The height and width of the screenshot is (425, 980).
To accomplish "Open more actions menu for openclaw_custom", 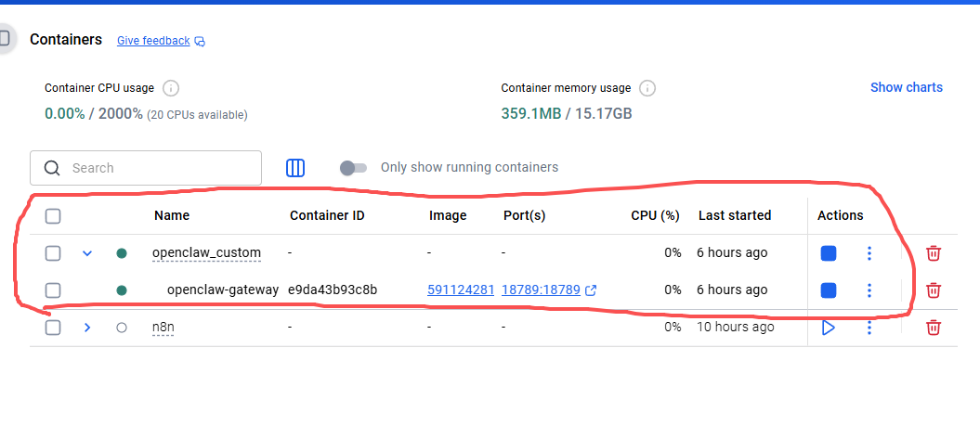I will (x=869, y=253).
